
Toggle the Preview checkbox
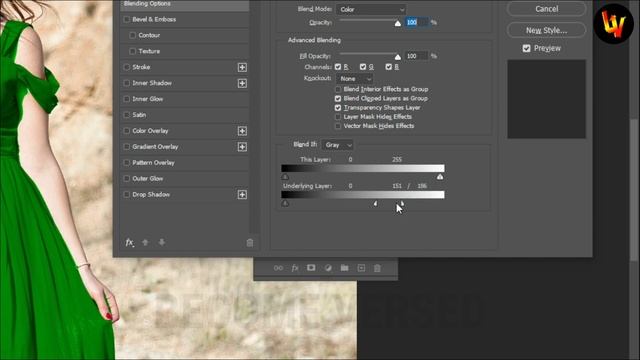(x=527, y=48)
